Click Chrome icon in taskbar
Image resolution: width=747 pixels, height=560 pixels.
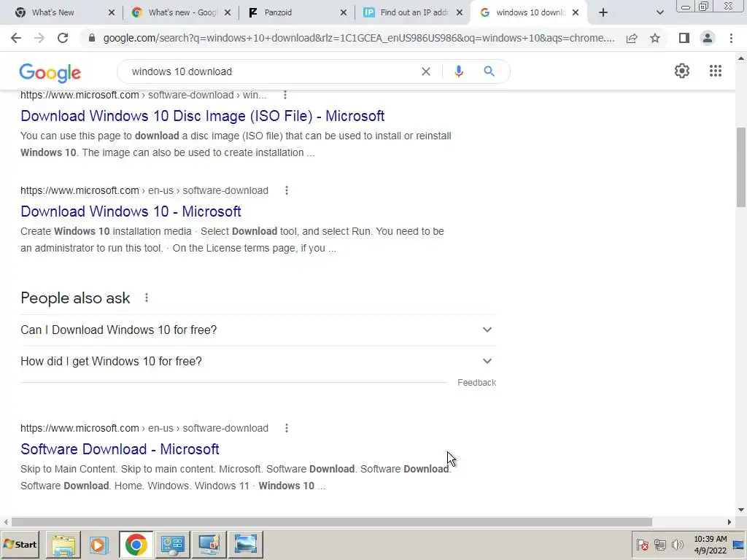pyautogui.click(x=136, y=544)
